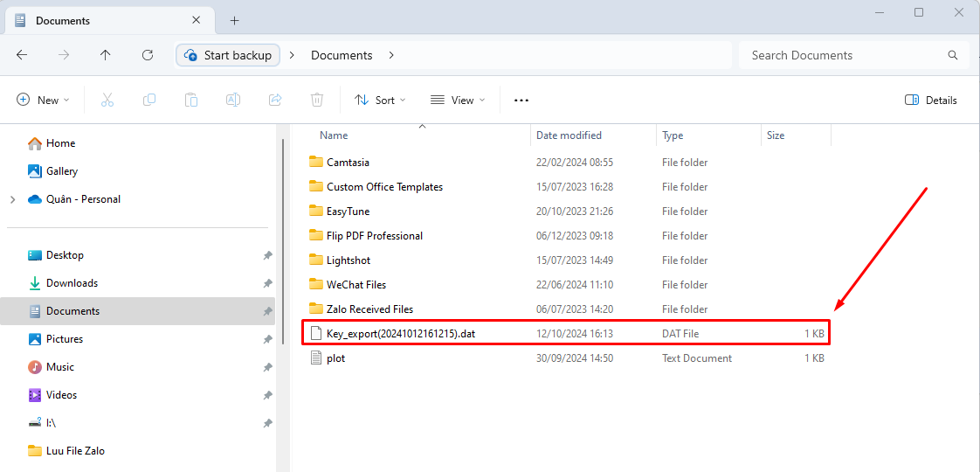Click Documents in address bar
The image size is (980, 472).
pos(342,55)
